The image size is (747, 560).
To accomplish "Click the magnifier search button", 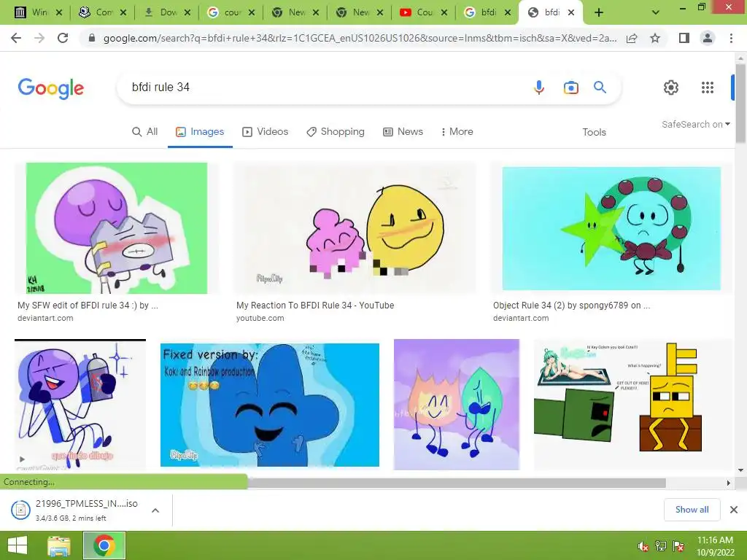I will click(x=600, y=87).
